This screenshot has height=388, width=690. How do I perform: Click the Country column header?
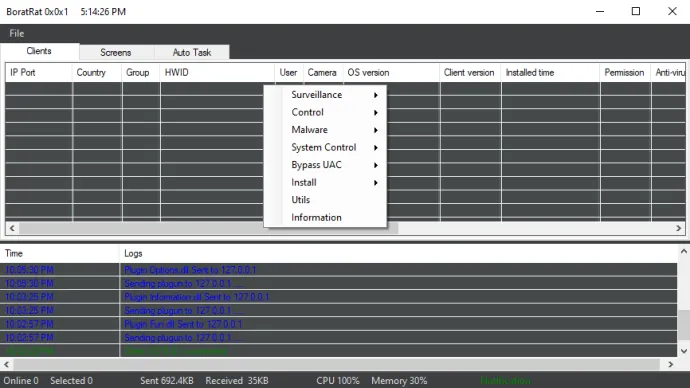pos(97,73)
